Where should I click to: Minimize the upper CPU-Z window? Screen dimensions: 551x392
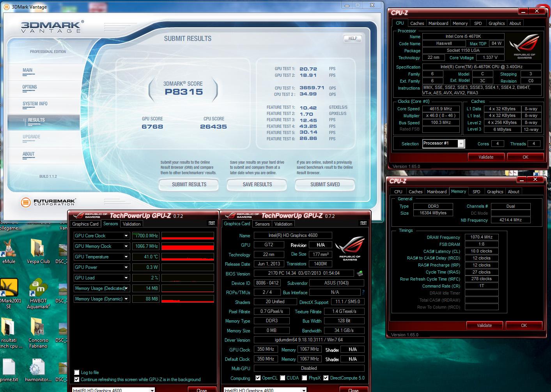tap(524, 11)
